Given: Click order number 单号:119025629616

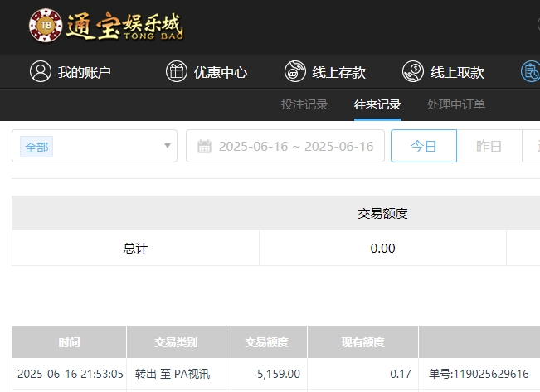Looking at the screenshot, I should [x=479, y=374].
